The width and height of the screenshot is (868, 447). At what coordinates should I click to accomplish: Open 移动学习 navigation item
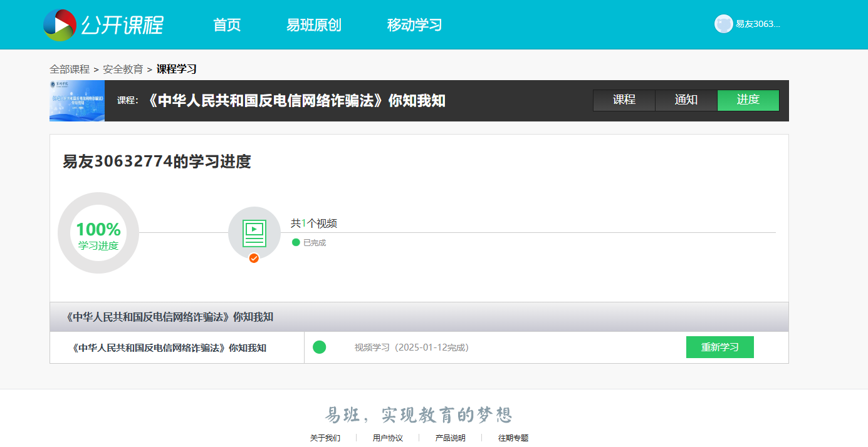click(414, 25)
